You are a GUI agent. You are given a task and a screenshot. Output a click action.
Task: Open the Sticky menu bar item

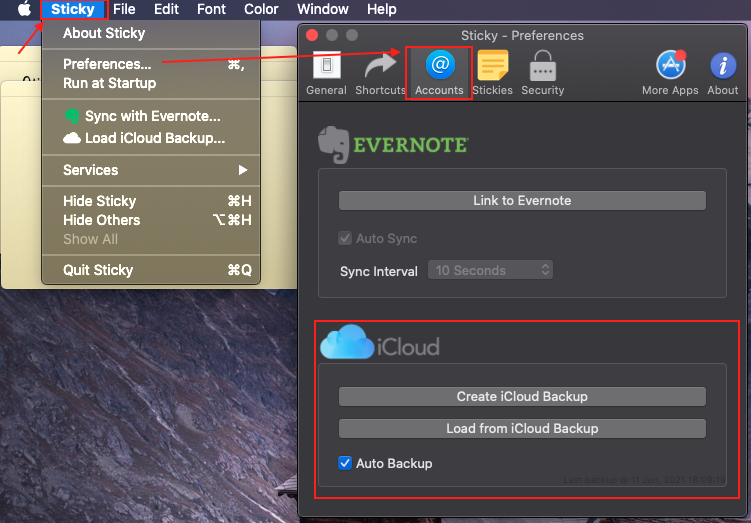click(x=73, y=9)
